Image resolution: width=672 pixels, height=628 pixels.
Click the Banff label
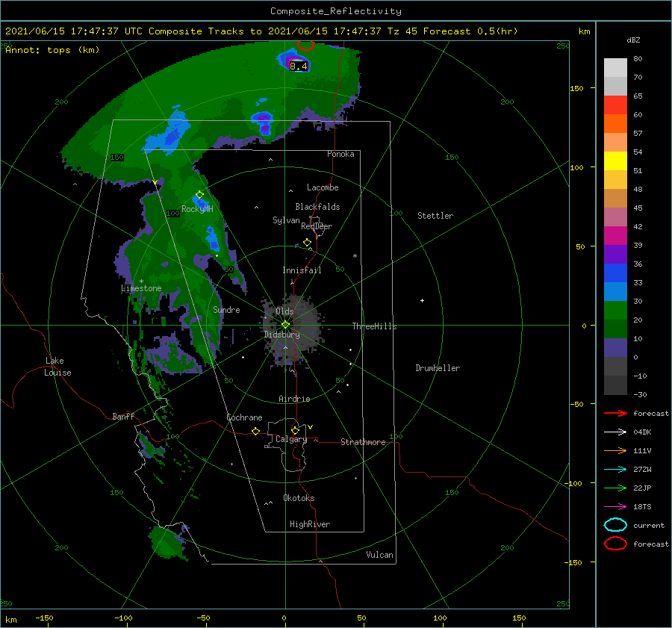click(x=123, y=416)
